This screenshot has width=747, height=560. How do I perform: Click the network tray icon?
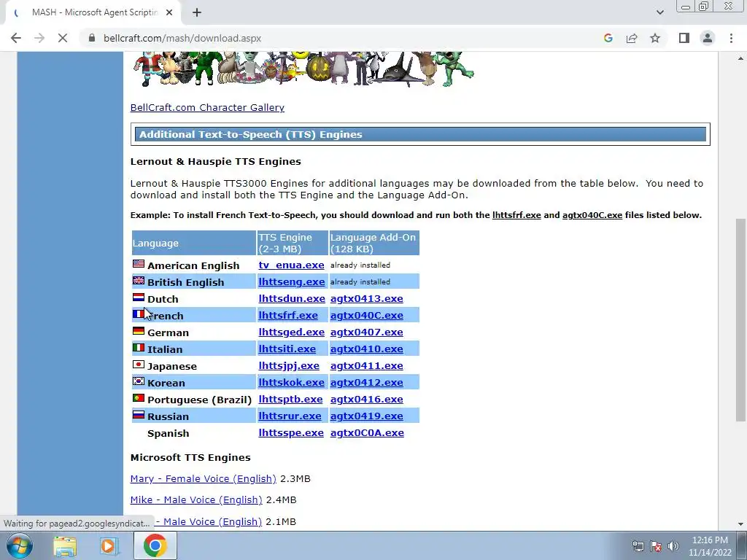click(x=638, y=546)
